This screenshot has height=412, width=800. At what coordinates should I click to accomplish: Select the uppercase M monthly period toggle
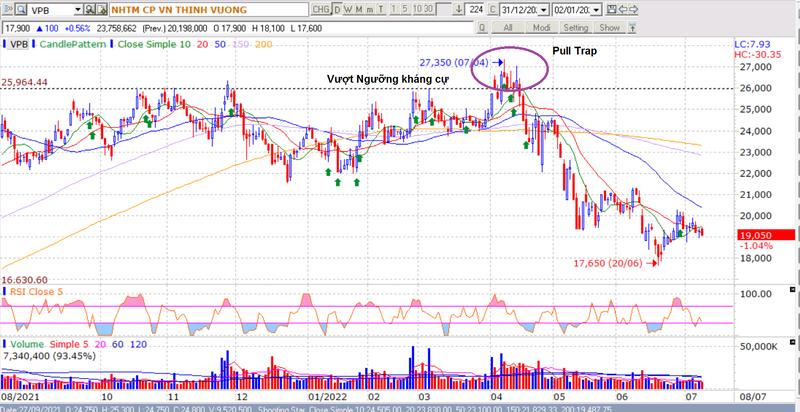pos(359,9)
